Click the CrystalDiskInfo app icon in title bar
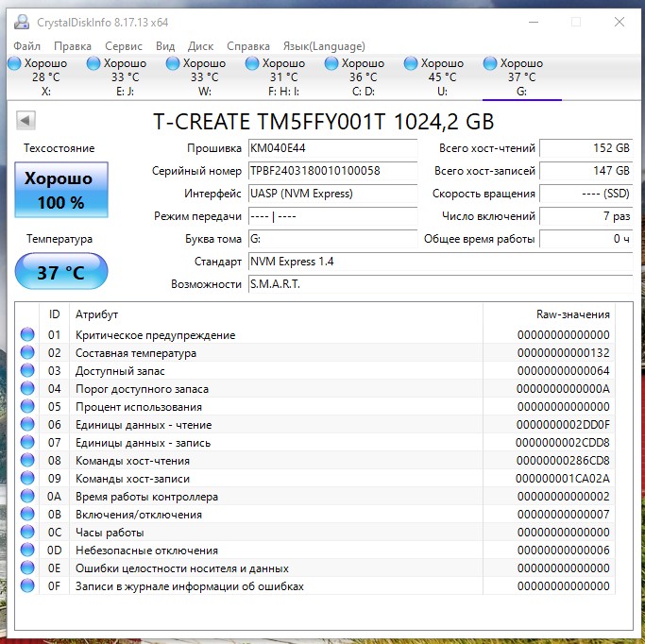Viewport: 645px width, 644px height. click(22, 22)
